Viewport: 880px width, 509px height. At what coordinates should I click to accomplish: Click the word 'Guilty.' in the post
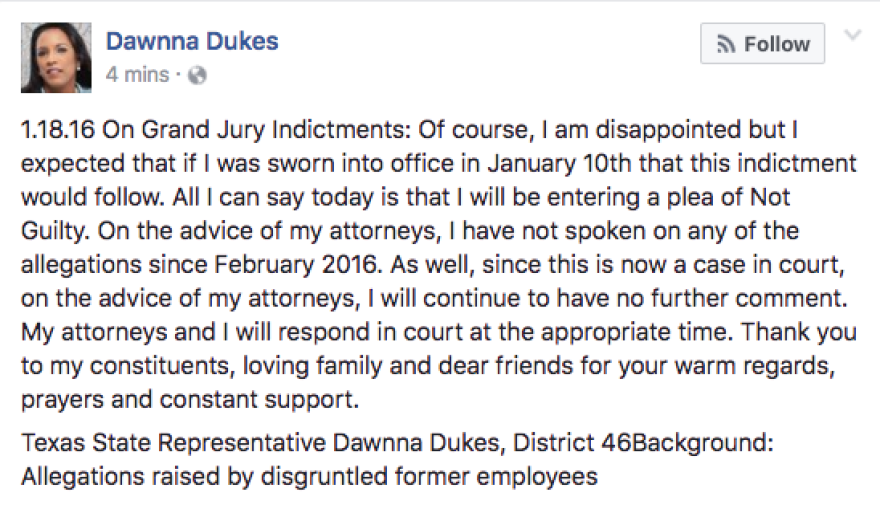click(x=55, y=231)
